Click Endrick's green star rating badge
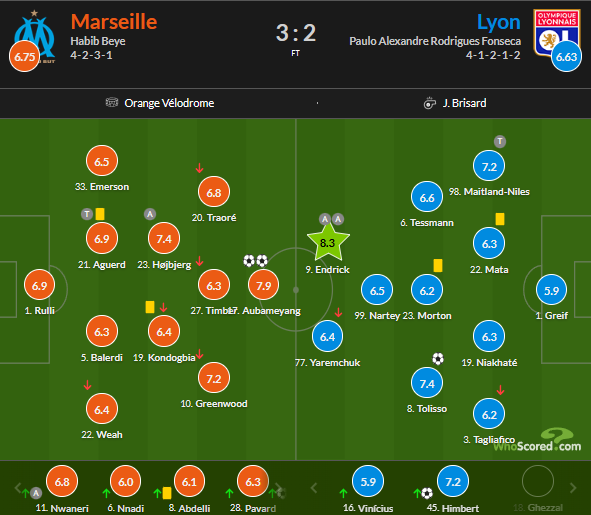Image resolution: width=591 pixels, height=515 pixels. [x=328, y=242]
